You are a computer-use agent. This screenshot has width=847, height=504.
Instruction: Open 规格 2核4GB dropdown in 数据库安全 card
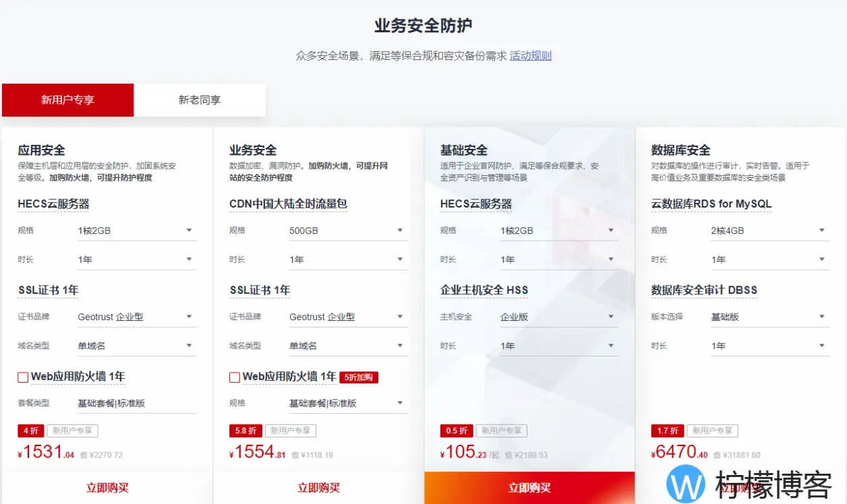point(771,230)
